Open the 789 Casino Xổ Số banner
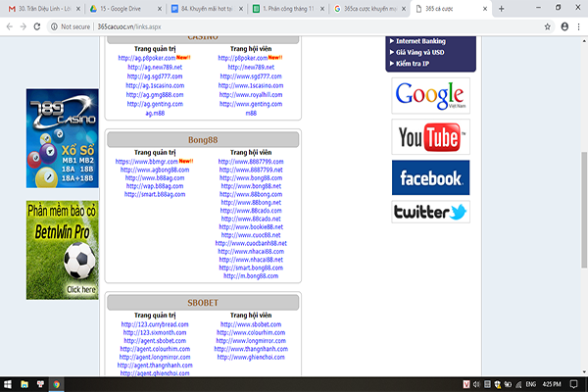The width and height of the screenshot is (588, 392). coord(63,138)
